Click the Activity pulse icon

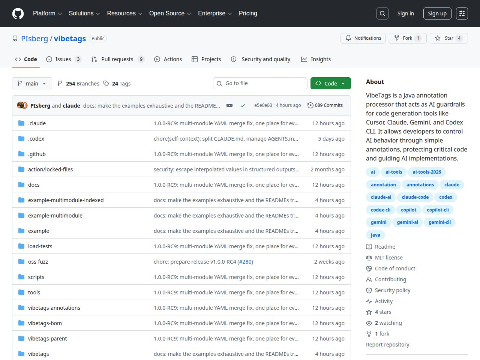[369, 301]
